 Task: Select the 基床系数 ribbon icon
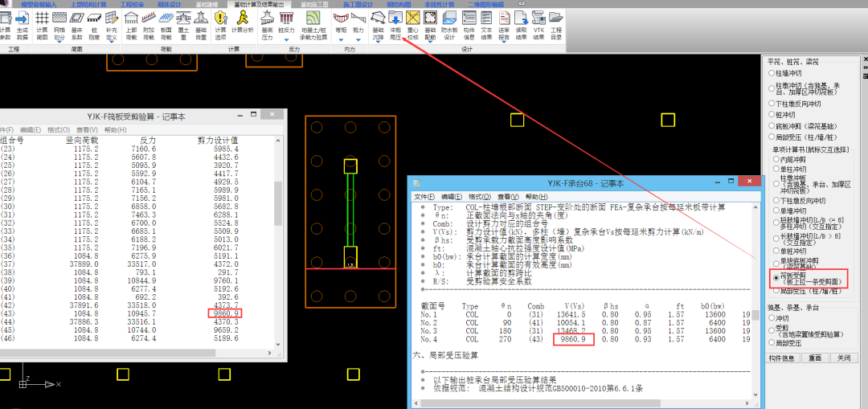point(77,25)
